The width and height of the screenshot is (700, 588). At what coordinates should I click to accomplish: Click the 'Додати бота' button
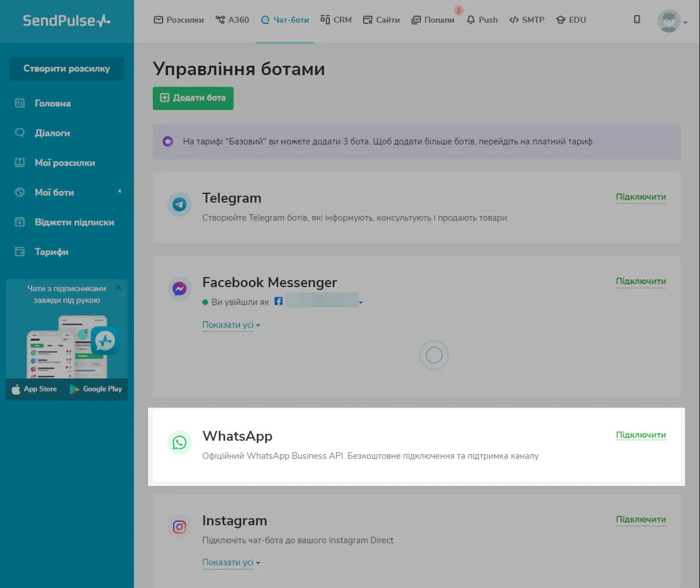(x=193, y=98)
